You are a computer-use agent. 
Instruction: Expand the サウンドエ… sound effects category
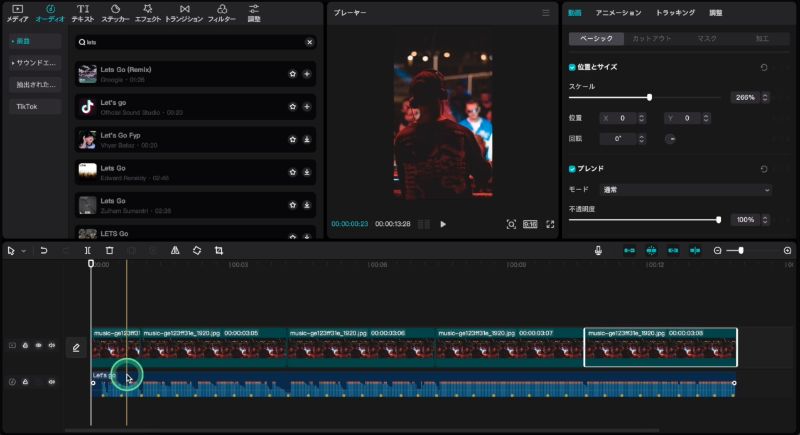coord(35,63)
